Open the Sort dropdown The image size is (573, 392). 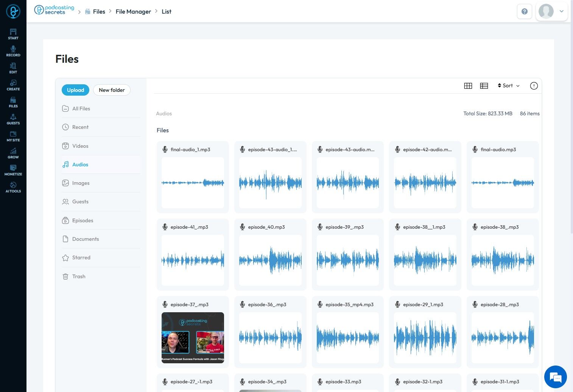(509, 86)
